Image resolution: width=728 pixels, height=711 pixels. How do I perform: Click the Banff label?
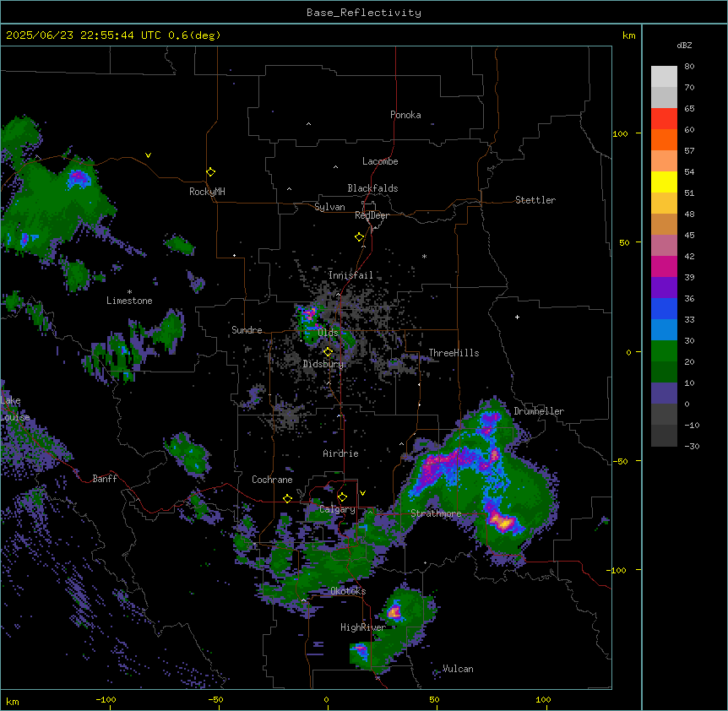pyautogui.click(x=105, y=479)
